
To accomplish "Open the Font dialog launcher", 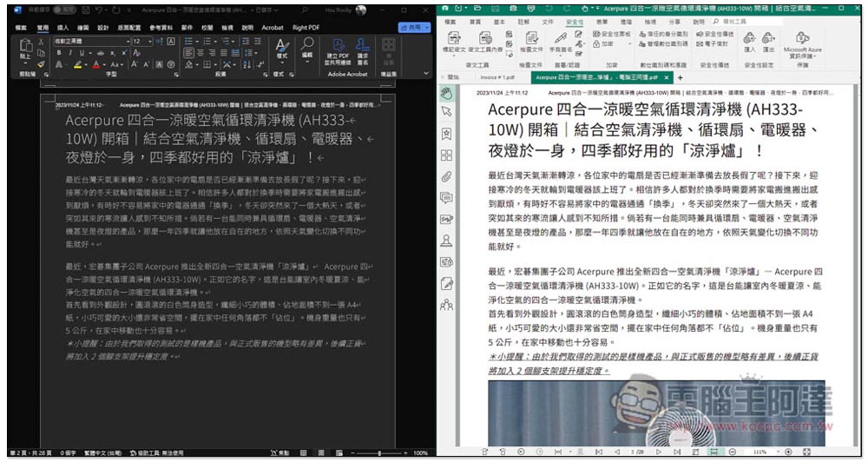I will [176, 74].
